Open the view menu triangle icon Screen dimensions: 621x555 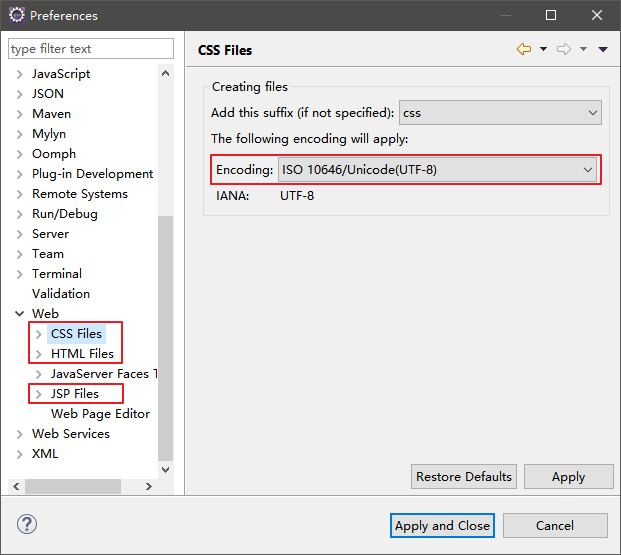603,50
